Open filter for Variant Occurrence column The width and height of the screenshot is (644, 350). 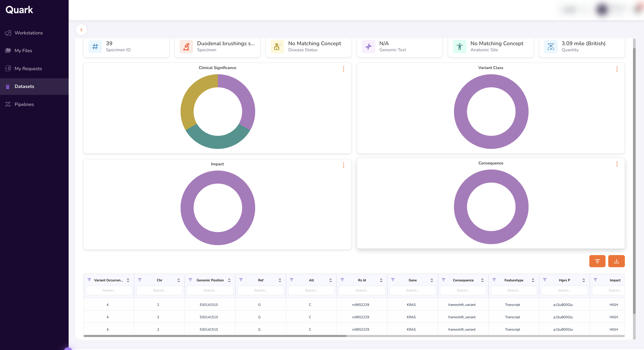pos(89,280)
